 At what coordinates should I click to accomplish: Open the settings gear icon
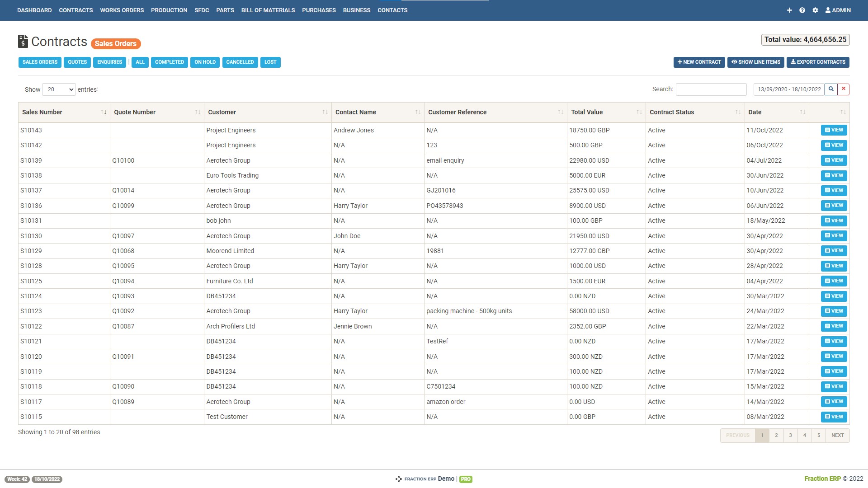click(815, 10)
